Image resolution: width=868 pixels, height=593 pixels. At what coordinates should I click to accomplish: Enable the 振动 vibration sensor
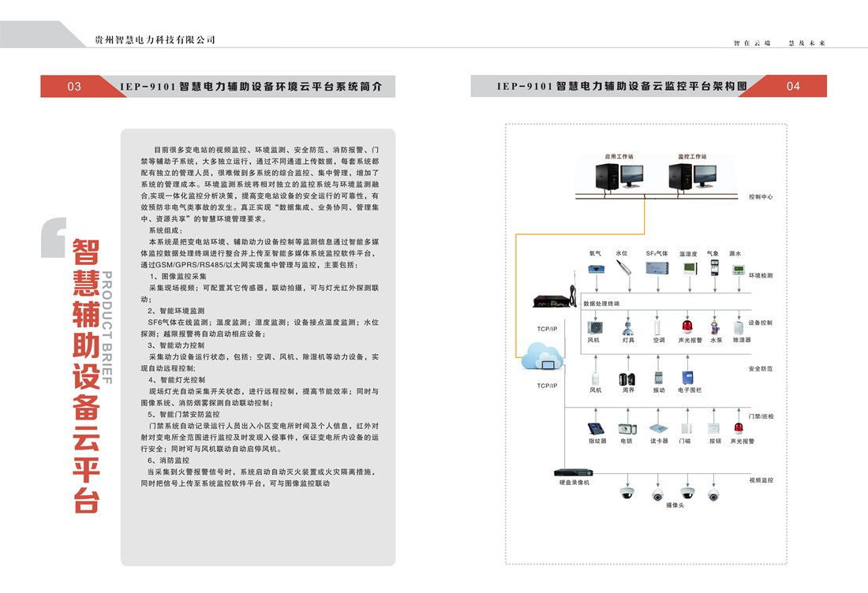657,378
